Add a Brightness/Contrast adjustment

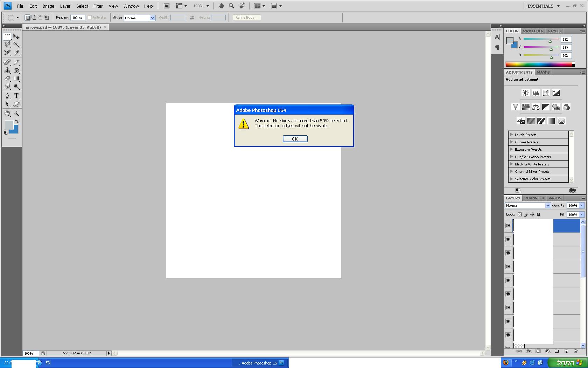(x=525, y=93)
